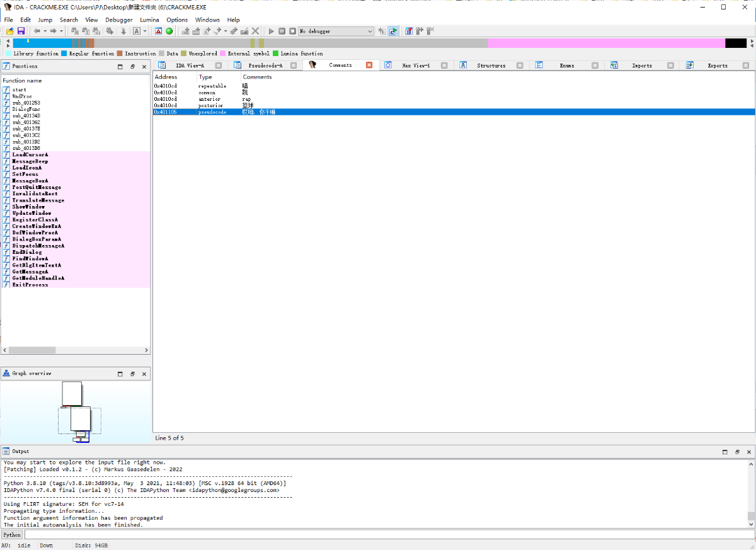Select the 'start' function in list

click(x=76, y=89)
